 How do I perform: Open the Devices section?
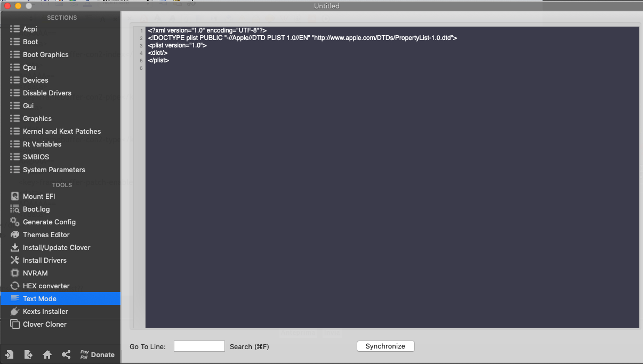(x=60, y=80)
